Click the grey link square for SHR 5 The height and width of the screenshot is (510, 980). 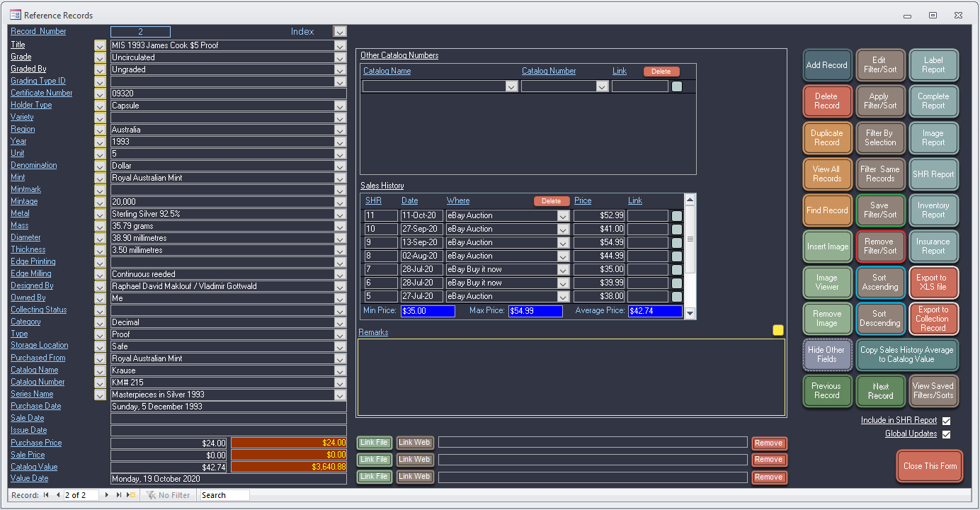point(677,296)
